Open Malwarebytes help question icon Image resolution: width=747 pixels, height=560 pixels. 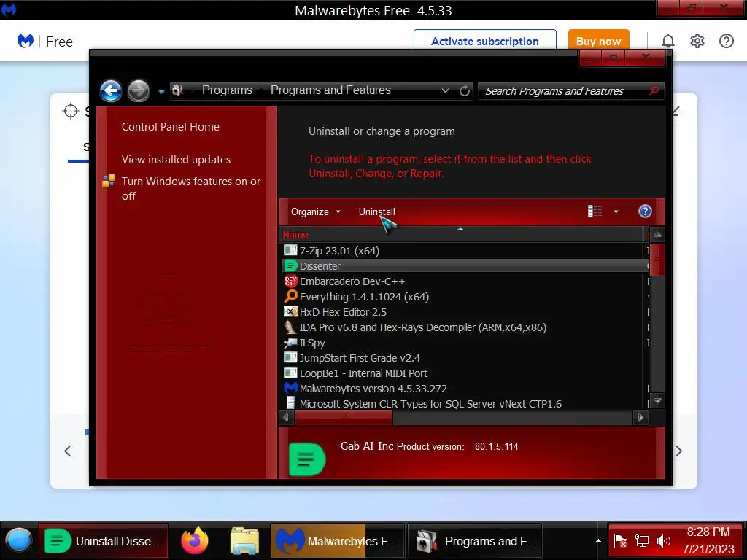click(726, 41)
